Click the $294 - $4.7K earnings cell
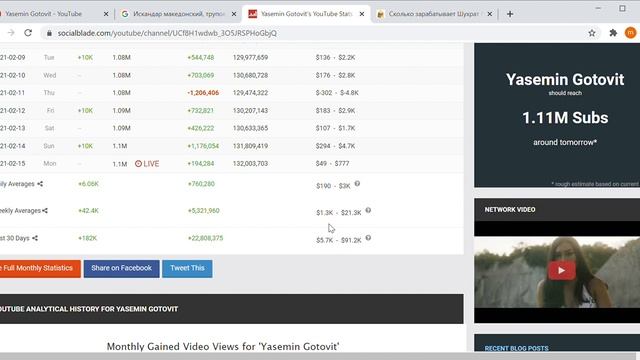This screenshot has height=360, width=640. [x=335, y=146]
